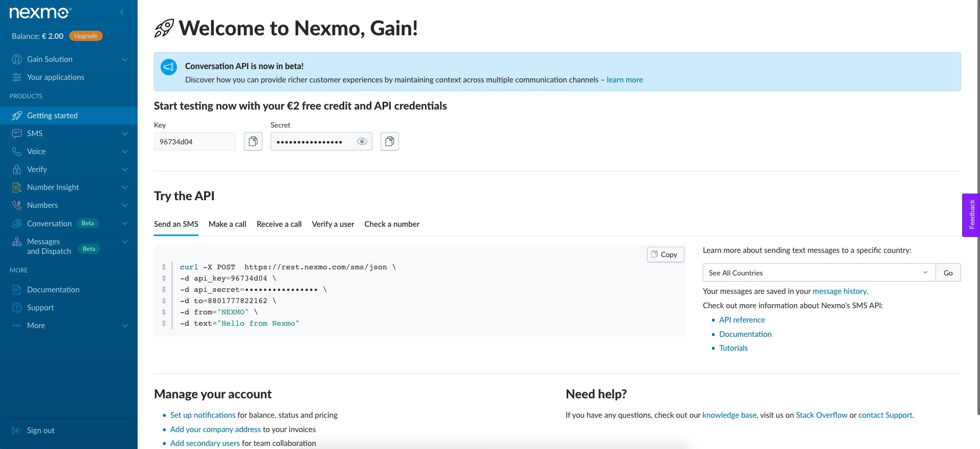Click the Support question mark icon
980x449 pixels.
(17, 308)
